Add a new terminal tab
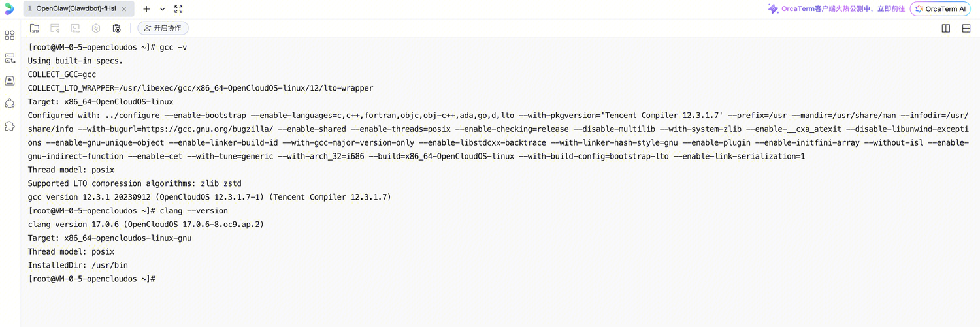980x327 pixels. coord(146,9)
